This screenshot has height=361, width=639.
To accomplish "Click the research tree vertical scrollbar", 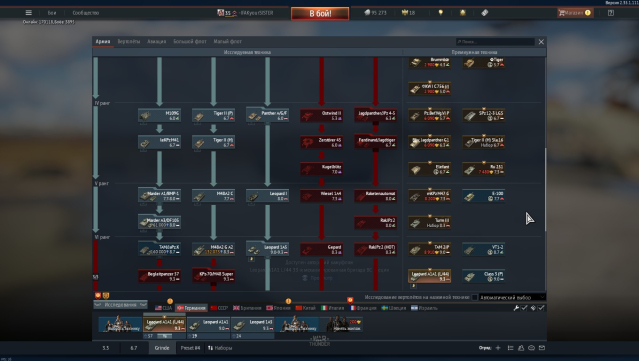I will (x=544, y=190).
